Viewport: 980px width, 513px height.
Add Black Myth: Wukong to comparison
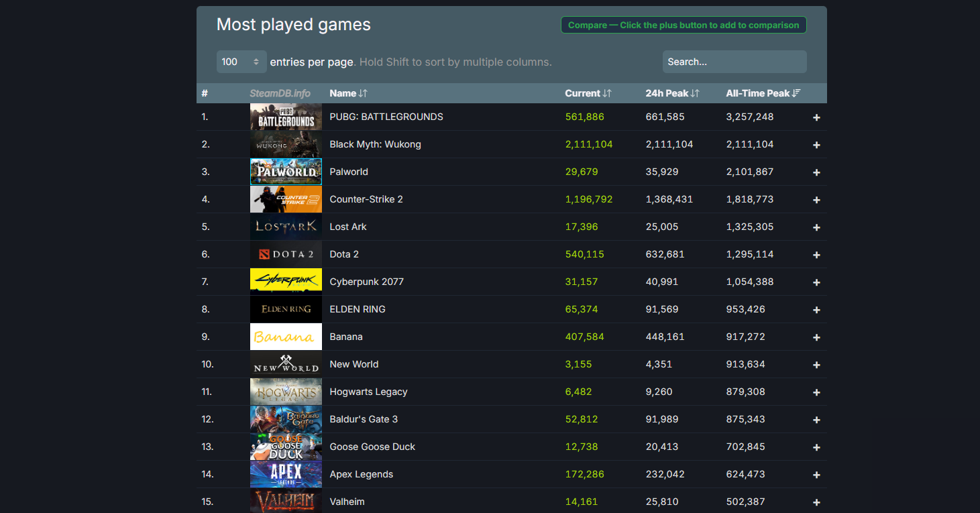click(816, 145)
